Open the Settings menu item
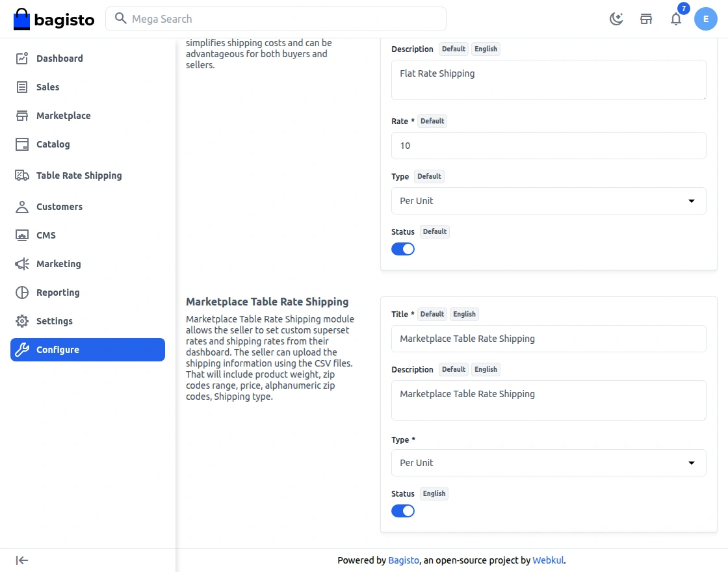Viewport: 728px width, 572px height. pyautogui.click(x=54, y=321)
